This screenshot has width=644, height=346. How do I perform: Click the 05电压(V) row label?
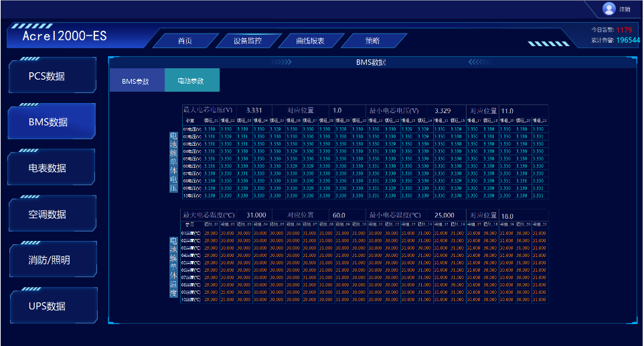coord(192,159)
